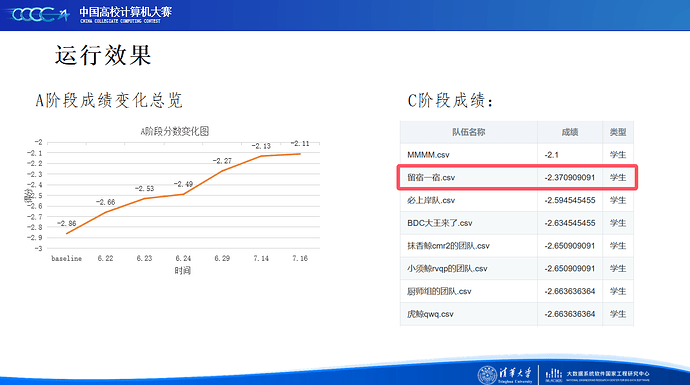Click the score in the 虎鲸qwq.csv row
Viewport: 690px width, 385px height.
[x=570, y=314]
